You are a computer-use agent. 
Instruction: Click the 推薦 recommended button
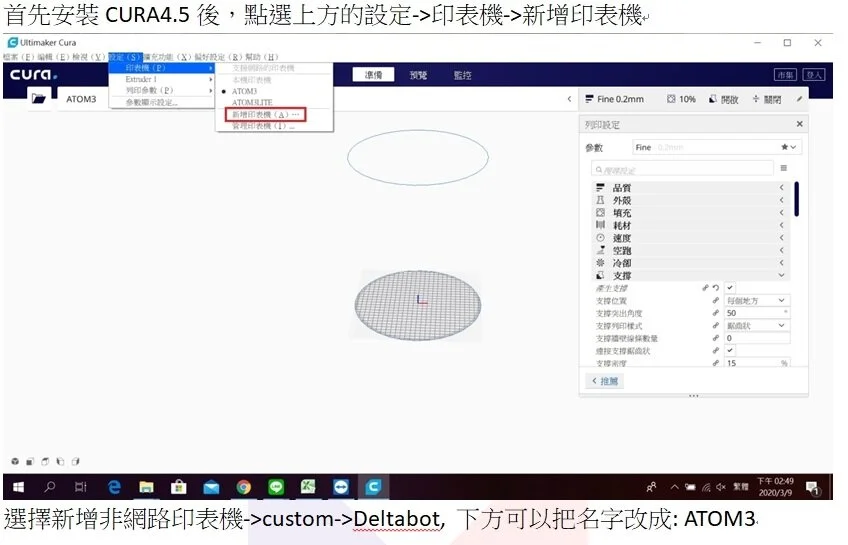(x=605, y=381)
